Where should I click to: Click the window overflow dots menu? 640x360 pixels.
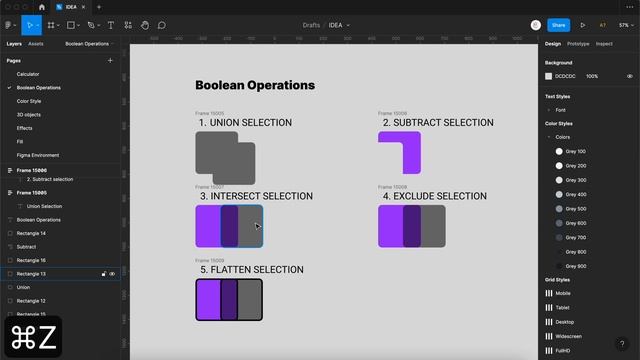click(629, 7)
